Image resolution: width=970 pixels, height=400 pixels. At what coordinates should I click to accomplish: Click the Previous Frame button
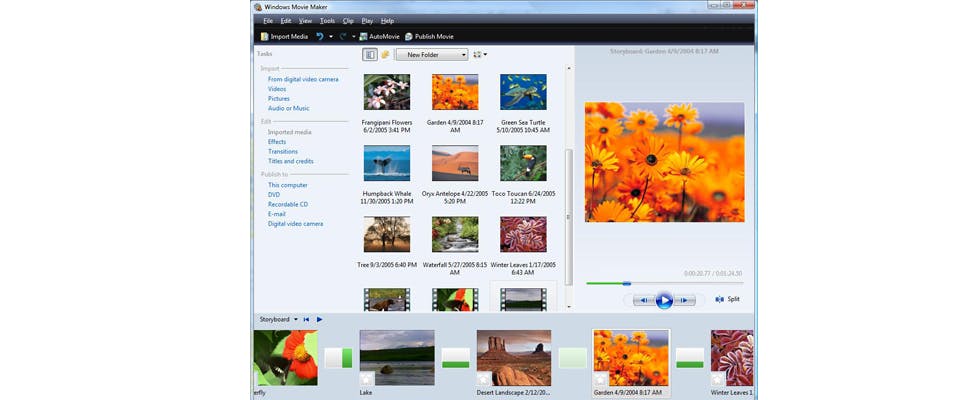[643, 300]
